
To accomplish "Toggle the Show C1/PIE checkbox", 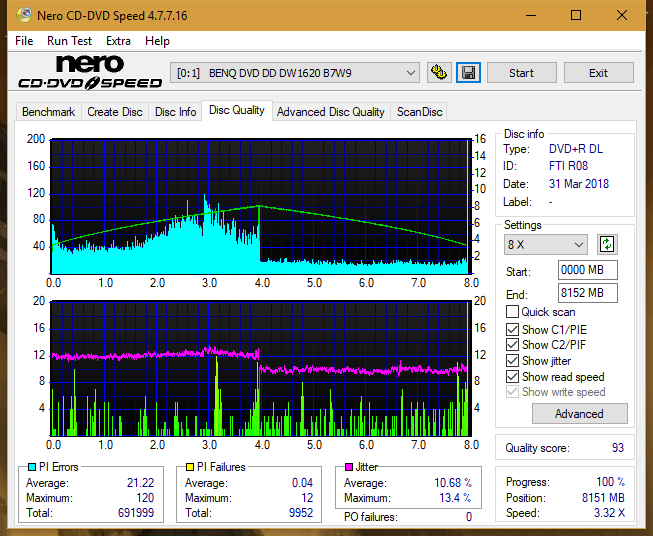I will pyautogui.click(x=512, y=329).
